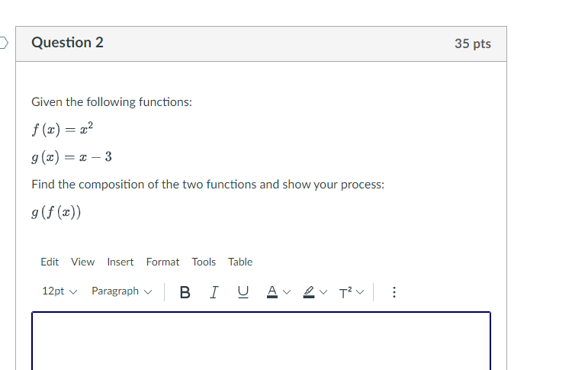Click inside the answer text editor
The width and height of the screenshot is (588, 370).
pos(261,341)
